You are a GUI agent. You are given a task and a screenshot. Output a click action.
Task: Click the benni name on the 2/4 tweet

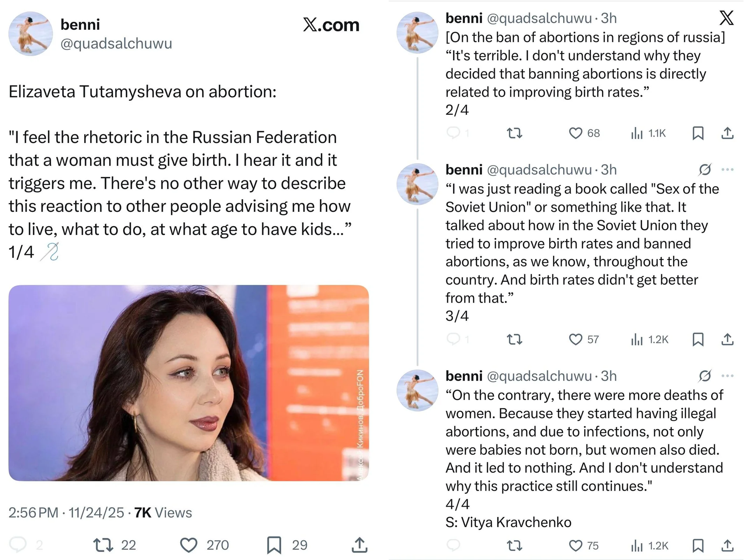click(x=464, y=18)
